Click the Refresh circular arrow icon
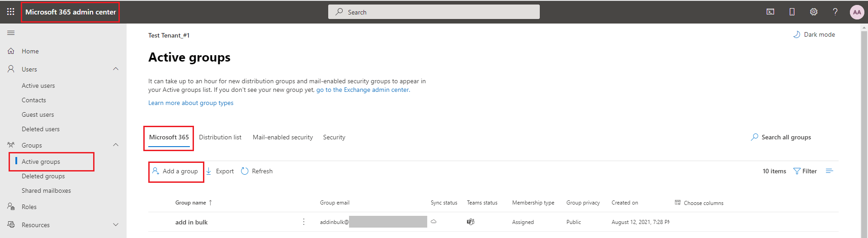This screenshot has width=868, height=238. click(245, 171)
